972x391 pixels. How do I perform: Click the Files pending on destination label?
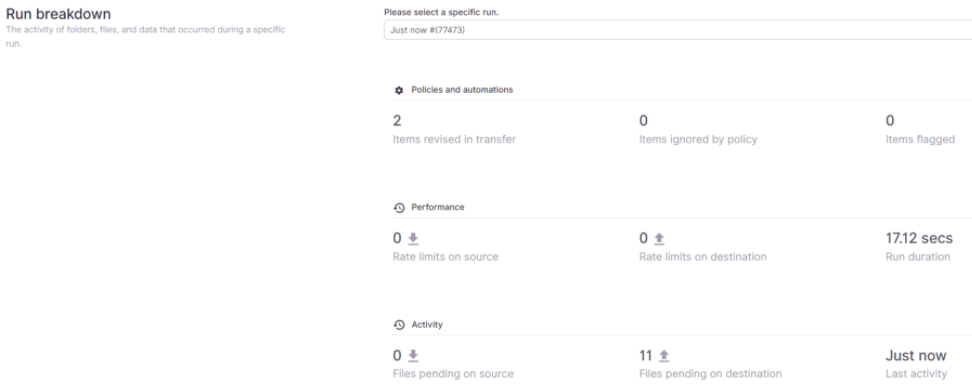[710, 374]
